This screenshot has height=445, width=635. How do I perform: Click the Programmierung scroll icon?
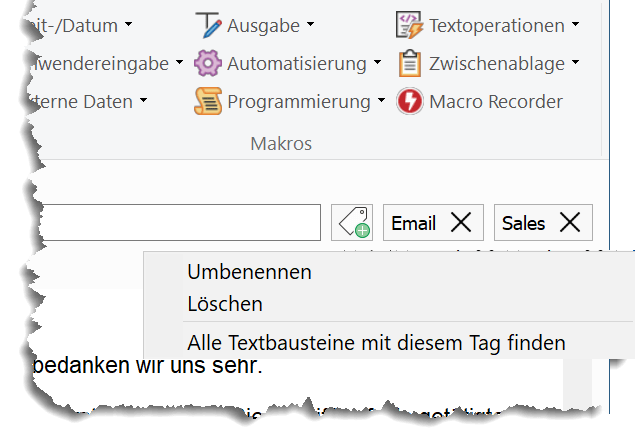click(208, 101)
